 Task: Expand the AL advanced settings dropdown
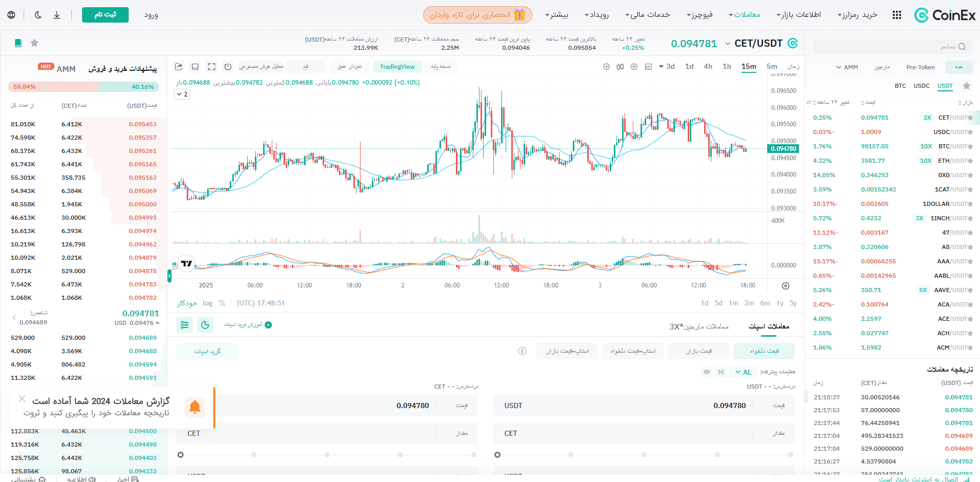click(743, 372)
